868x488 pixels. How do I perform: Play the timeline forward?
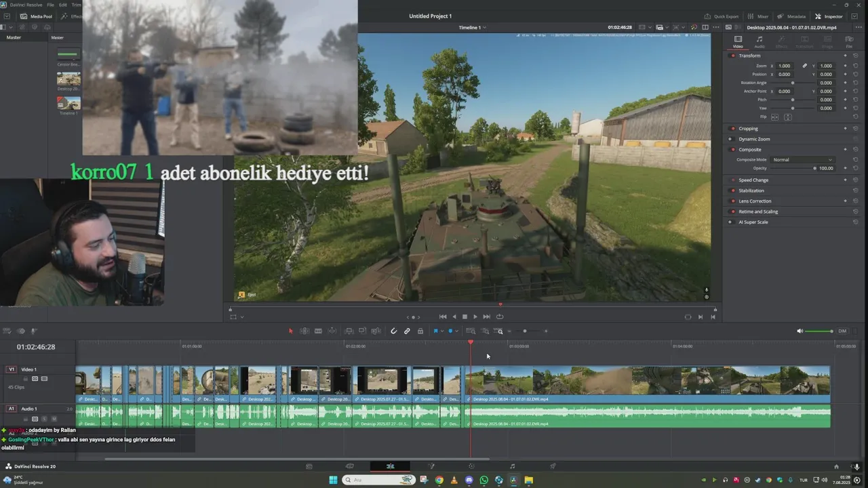(x=475, y=317)
